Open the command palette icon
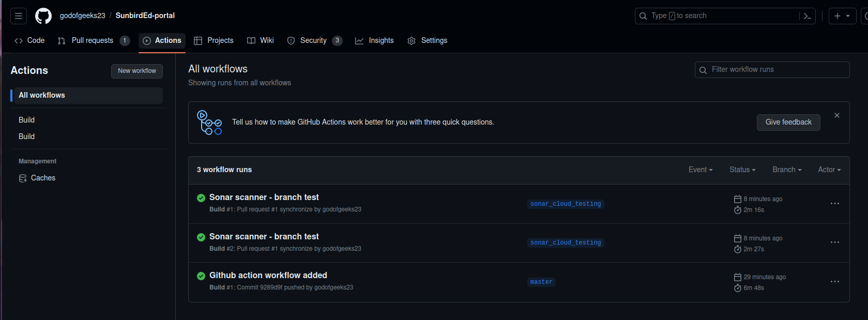The image size is (868, 320). coord(807,16)
